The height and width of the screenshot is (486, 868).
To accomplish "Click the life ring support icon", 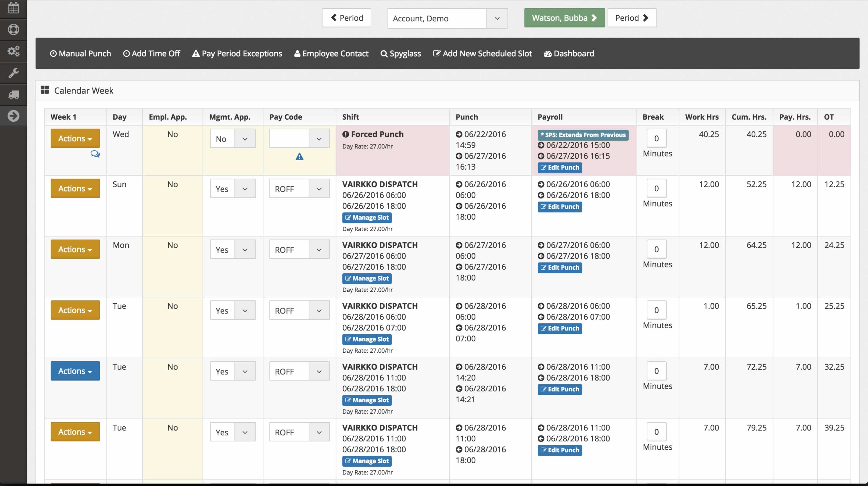I will [13, 30].
